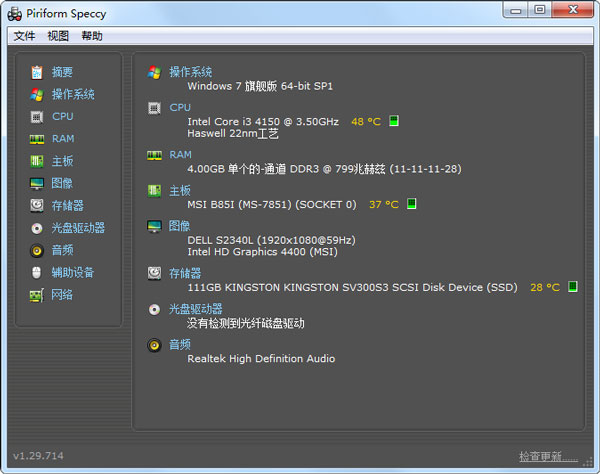Click the SSD temperature value 28 °C
Viewport: 600px width, 474px height.
pyautogui.click(x=545, y=287)
